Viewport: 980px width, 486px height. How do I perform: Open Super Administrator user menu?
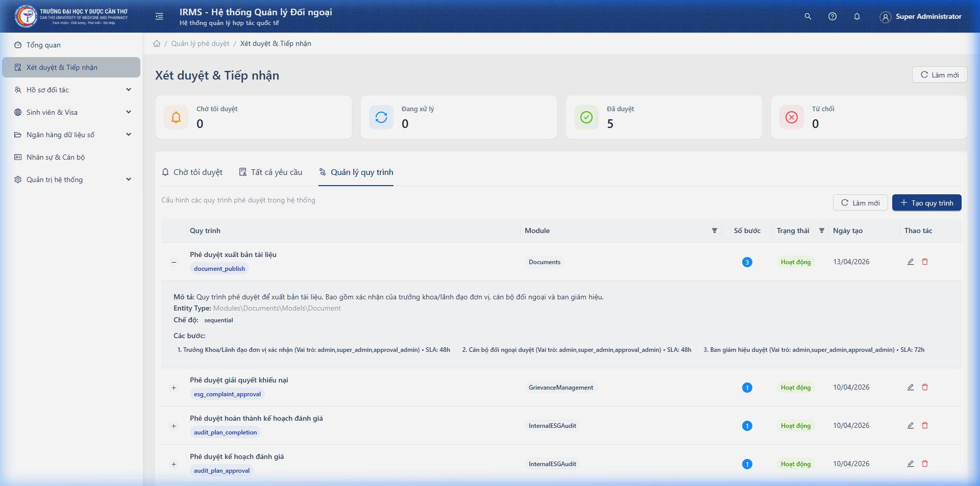coord(920,17)
